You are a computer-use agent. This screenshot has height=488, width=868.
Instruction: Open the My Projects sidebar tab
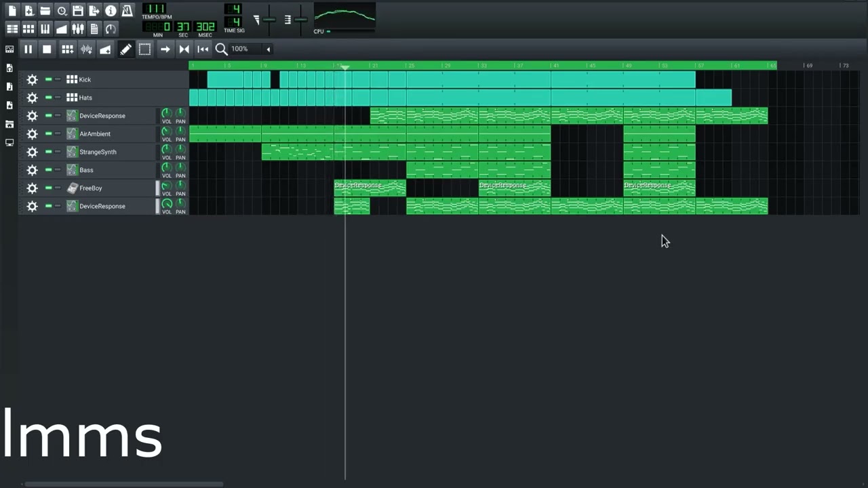coord(9,68)
